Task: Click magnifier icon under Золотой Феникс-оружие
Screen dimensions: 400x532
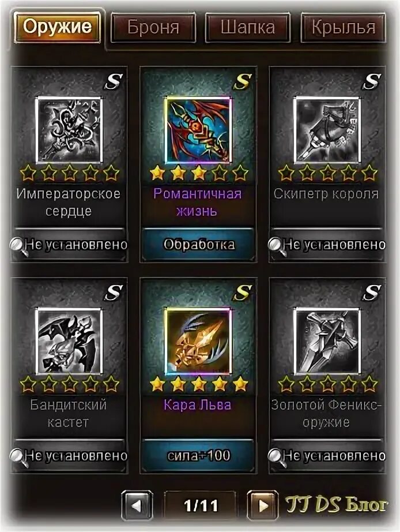Action: click(276, 457)
